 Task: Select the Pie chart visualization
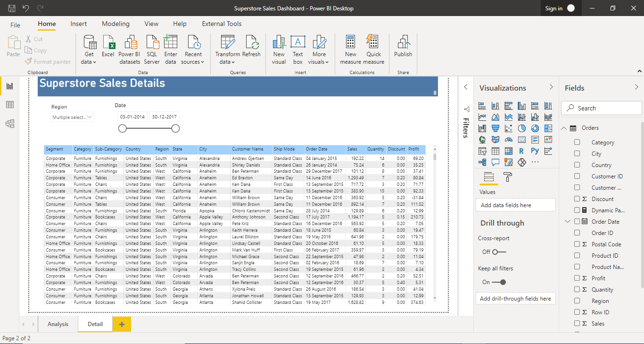click(521, 128)
